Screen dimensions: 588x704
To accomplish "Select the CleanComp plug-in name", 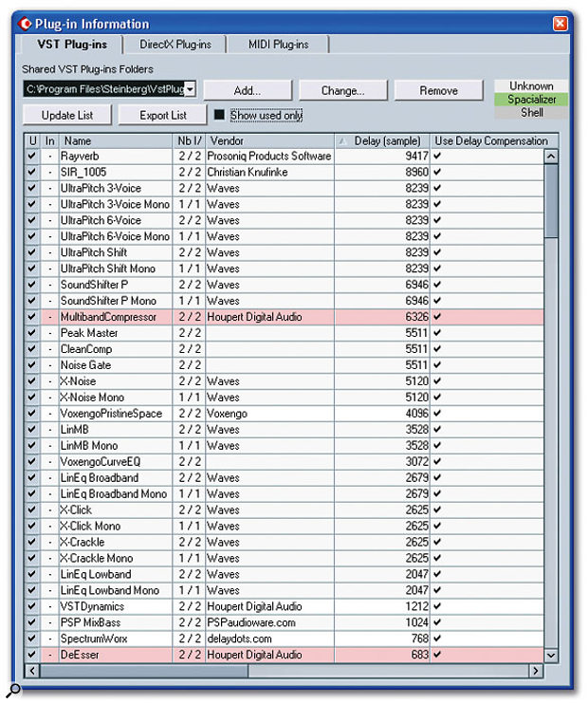I will pos(86,349).
